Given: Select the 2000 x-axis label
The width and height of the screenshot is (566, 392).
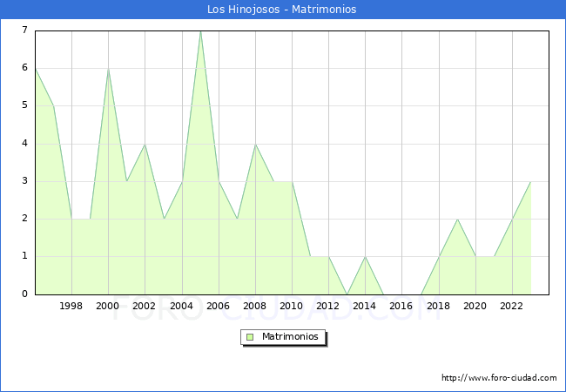Looking at the screenshot, I should 108,306.
